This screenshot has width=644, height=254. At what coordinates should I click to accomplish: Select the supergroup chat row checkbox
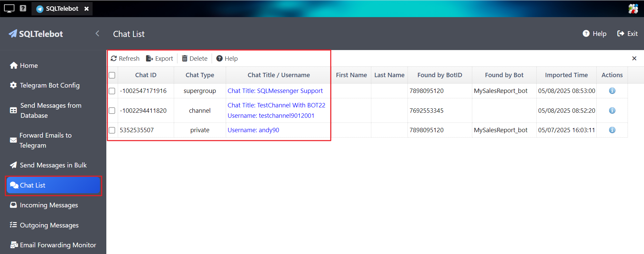[112, 91]
